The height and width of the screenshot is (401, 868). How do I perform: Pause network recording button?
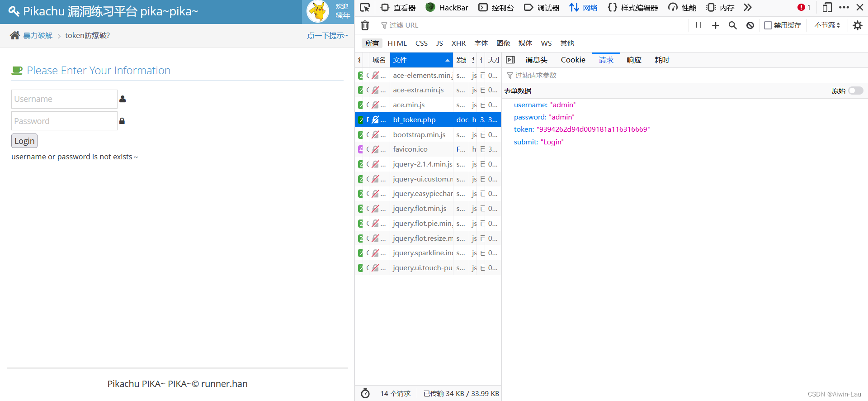(698, 25)
